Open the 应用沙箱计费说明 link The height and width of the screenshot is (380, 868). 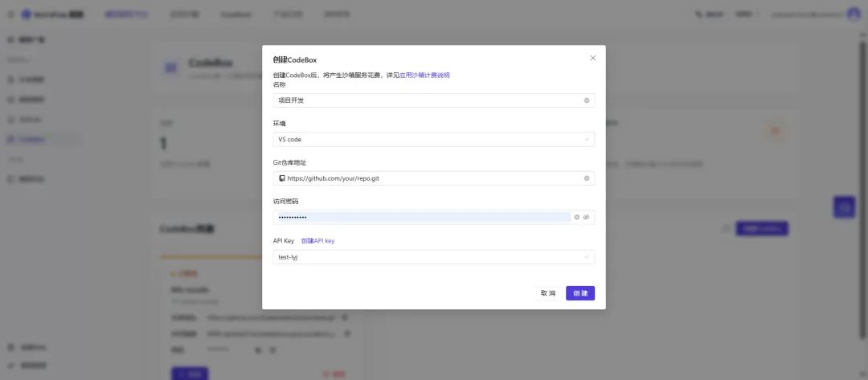424,76
